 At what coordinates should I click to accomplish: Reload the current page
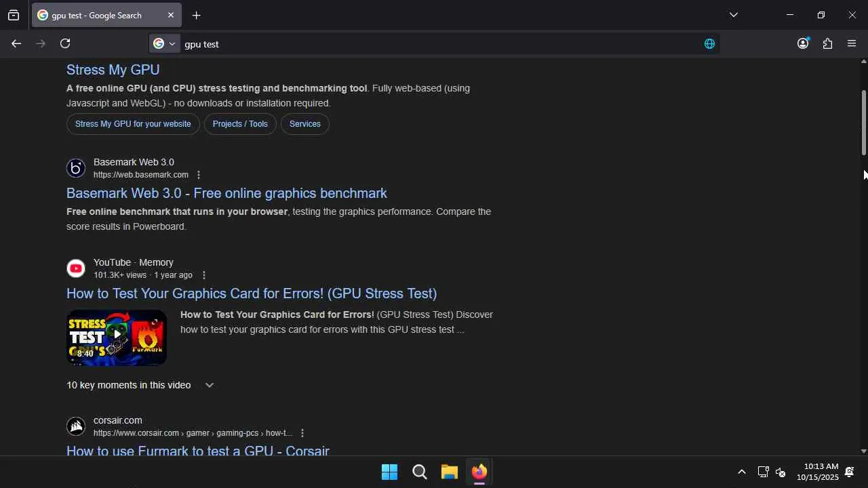click(x=65, y=43)
